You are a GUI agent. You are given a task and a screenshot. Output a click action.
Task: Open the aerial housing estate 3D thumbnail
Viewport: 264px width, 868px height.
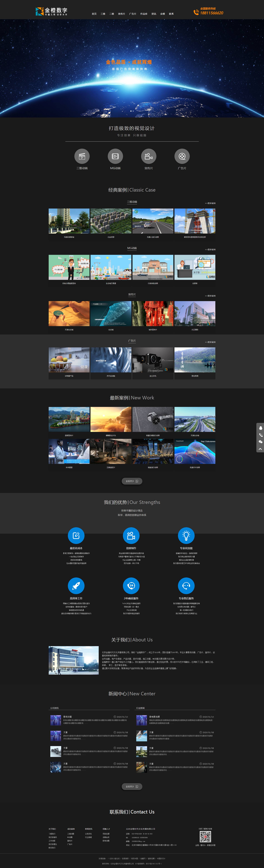point(111,221)
